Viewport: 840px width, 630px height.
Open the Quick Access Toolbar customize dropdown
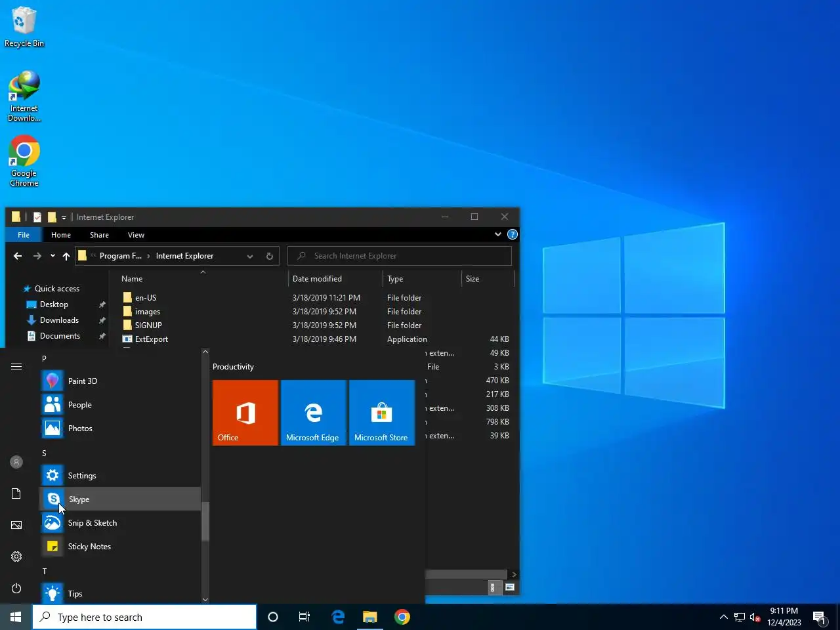click(x=64, y=217)
